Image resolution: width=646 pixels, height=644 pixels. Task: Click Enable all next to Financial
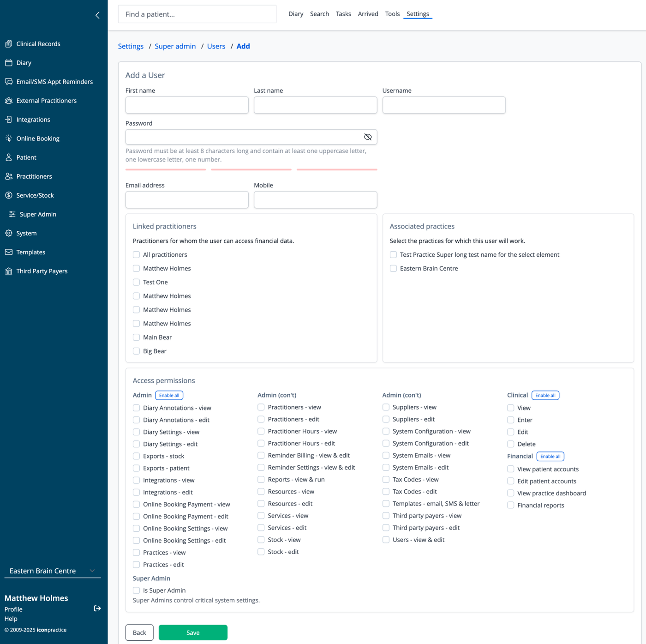click(550, 456)
